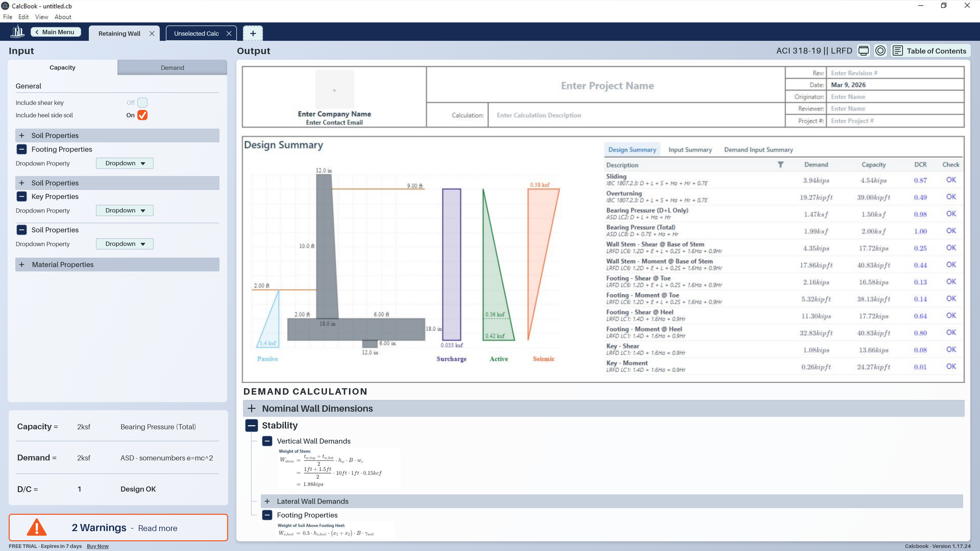
Task: Expand the Material Properties section
Action: (x=22, y=265)
